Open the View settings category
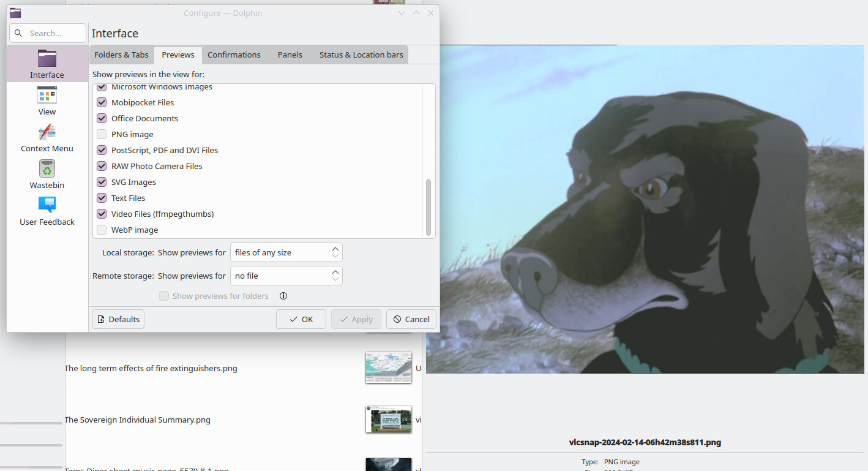 pyautogui.click(x=47, y=100)
